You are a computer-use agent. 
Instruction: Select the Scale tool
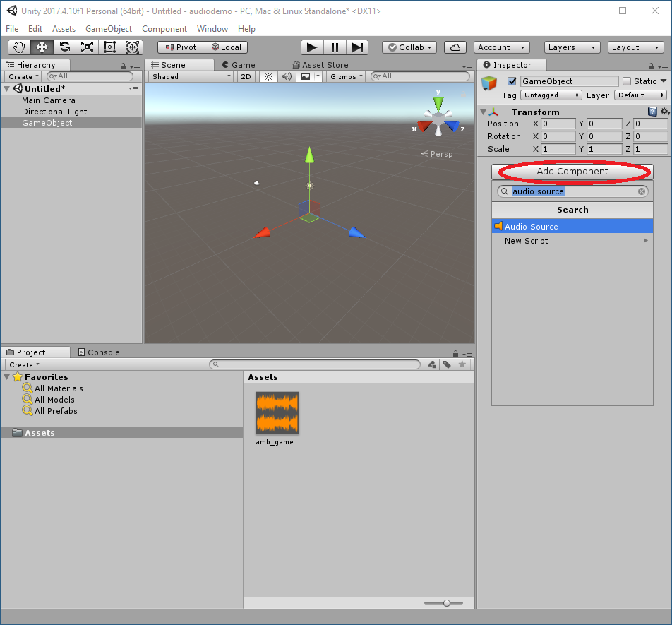[88, 47]
